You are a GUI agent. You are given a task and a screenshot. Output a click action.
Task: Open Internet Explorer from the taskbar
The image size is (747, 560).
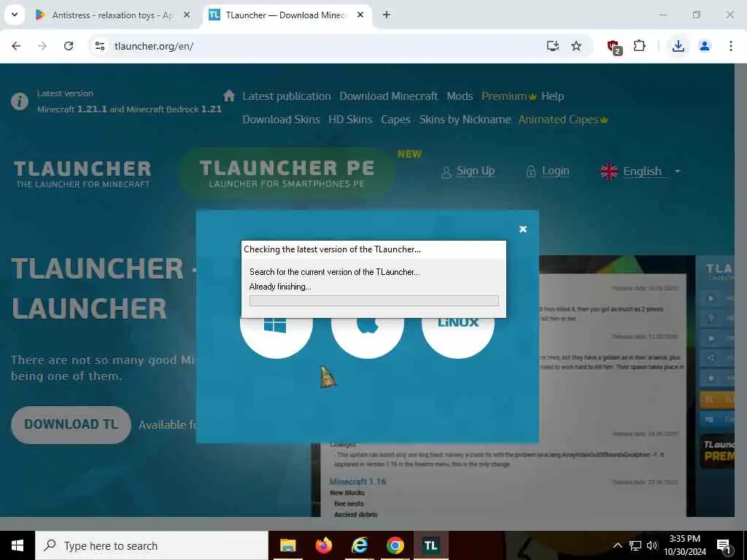[359, 545]
